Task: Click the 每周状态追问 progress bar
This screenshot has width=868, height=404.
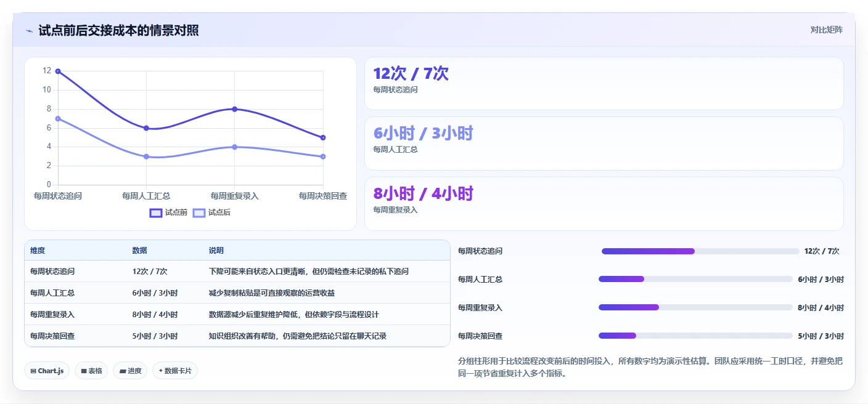Action: [700, 251]
